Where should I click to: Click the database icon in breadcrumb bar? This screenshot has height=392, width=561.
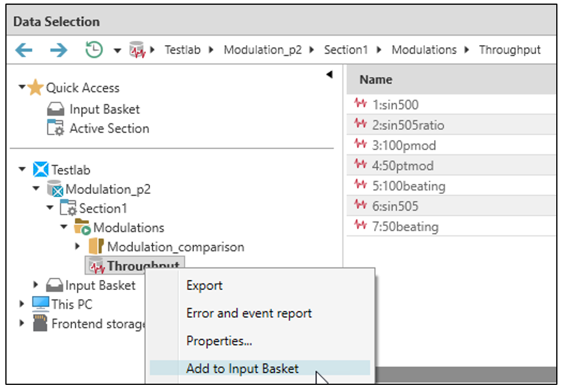(x=137, y=50)
